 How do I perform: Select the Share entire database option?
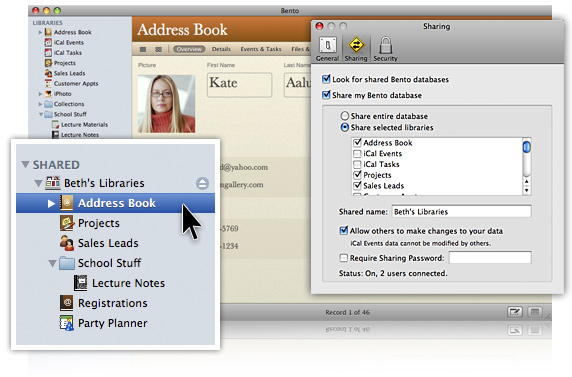tap(344, 116)
